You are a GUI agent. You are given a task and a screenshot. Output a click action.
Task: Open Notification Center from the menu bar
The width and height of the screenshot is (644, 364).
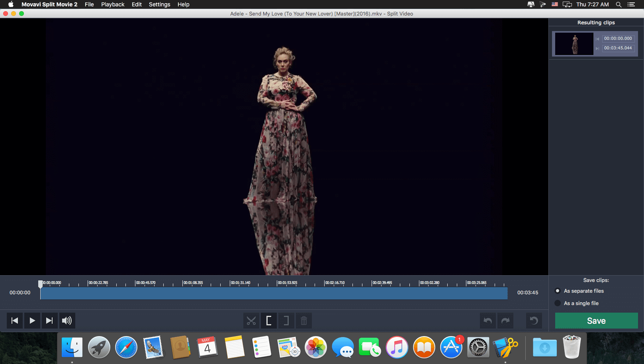point(631,4)
